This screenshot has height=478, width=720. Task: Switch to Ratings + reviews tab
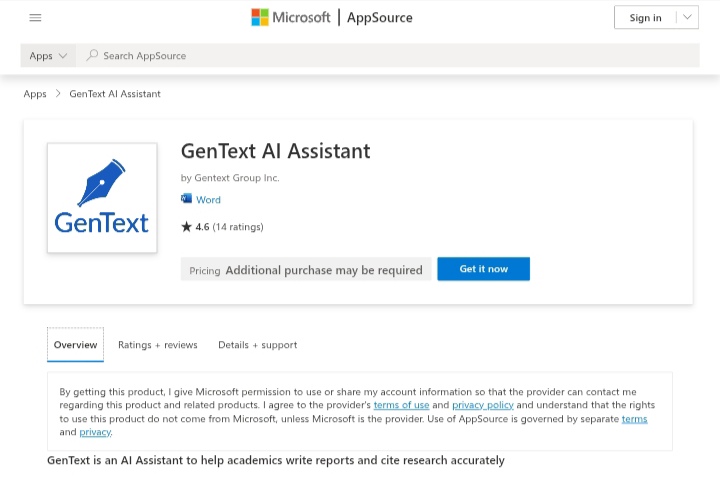(158, 344)
